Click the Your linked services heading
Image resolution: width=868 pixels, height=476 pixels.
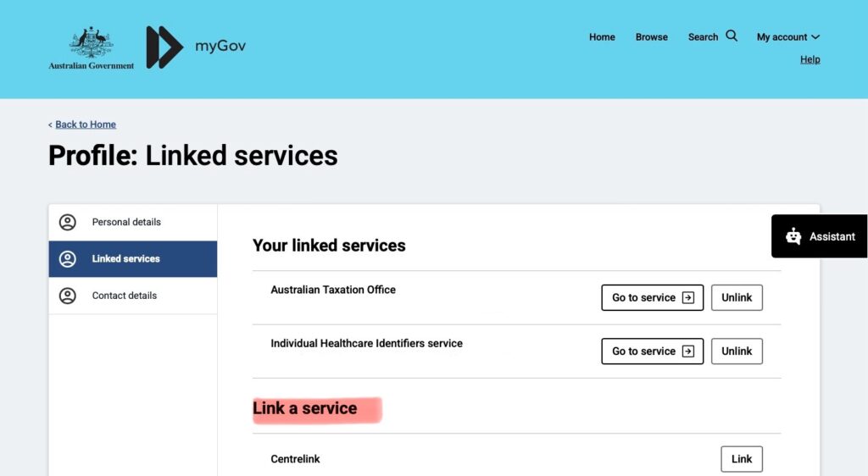click(329, 246)
